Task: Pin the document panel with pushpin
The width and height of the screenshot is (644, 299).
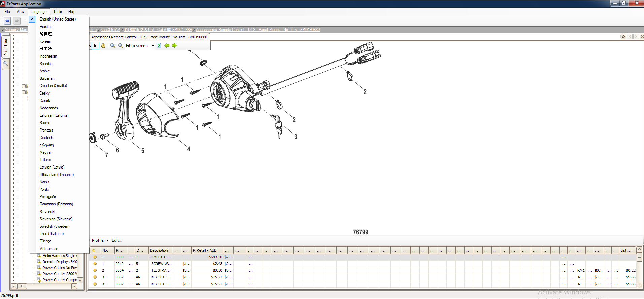Action: click(623, 36)
